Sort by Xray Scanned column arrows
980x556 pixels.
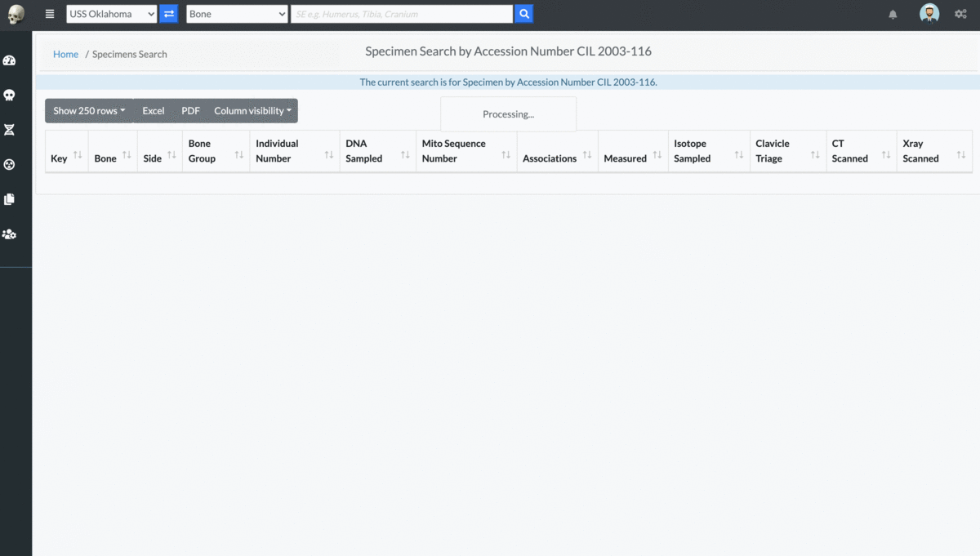961,155
